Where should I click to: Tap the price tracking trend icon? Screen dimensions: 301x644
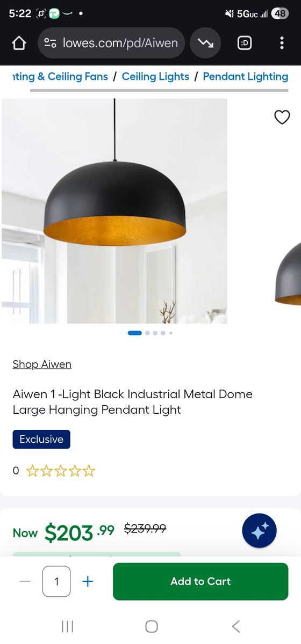click(205, 43)
